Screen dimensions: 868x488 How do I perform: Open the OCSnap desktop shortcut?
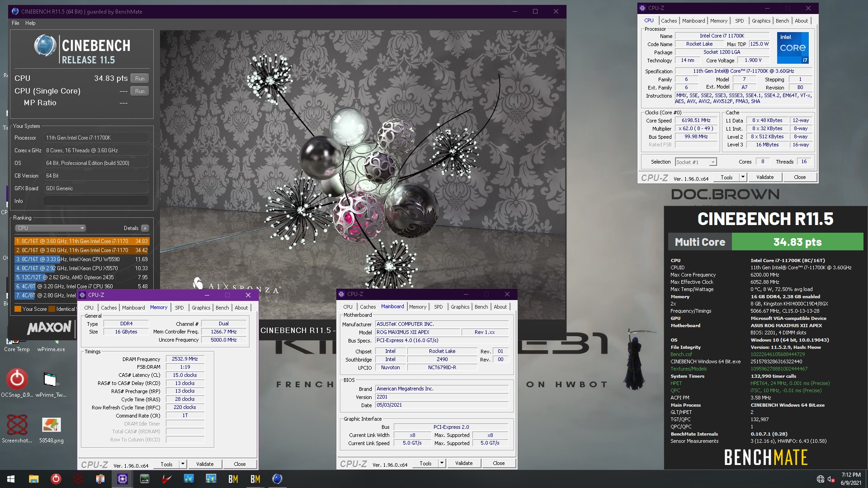pos(17,383)
